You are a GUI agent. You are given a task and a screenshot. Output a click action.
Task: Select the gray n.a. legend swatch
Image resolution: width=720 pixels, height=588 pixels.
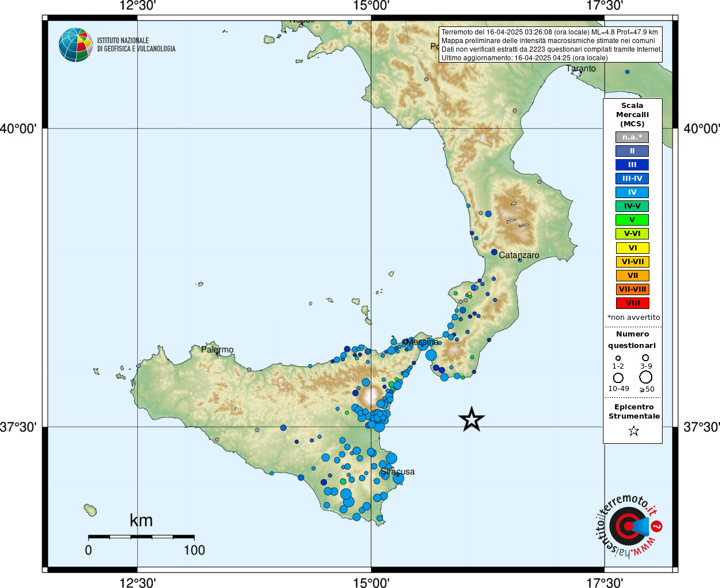coord(632,137)
